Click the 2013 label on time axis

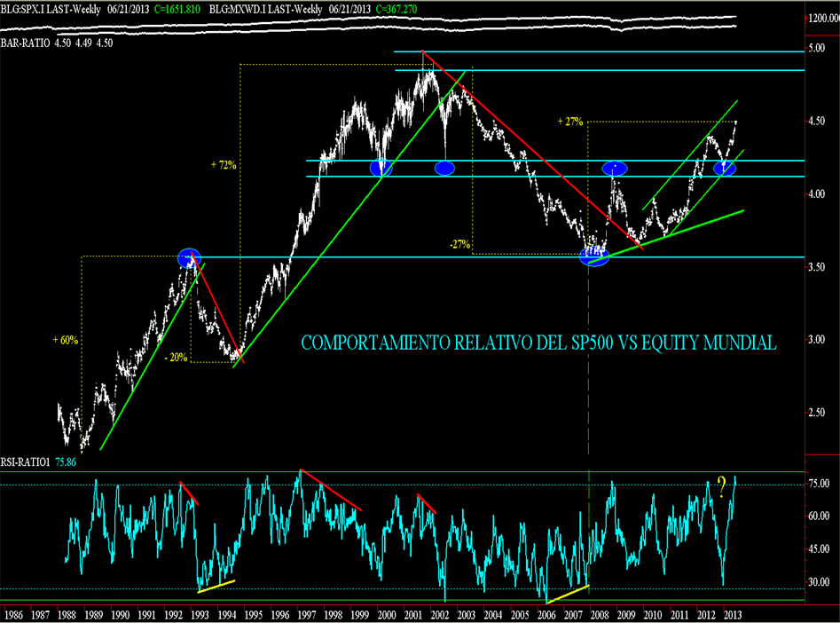click(732, 613)
